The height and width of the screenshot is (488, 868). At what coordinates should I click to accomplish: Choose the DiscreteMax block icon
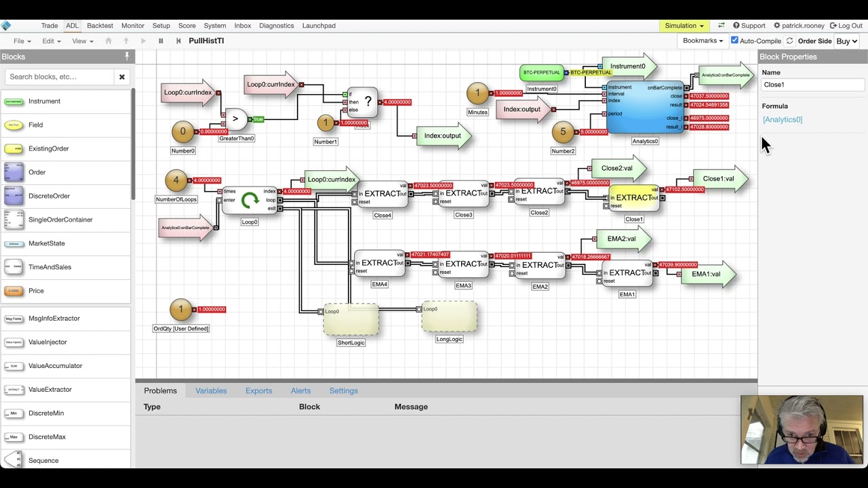click(14, 437)
